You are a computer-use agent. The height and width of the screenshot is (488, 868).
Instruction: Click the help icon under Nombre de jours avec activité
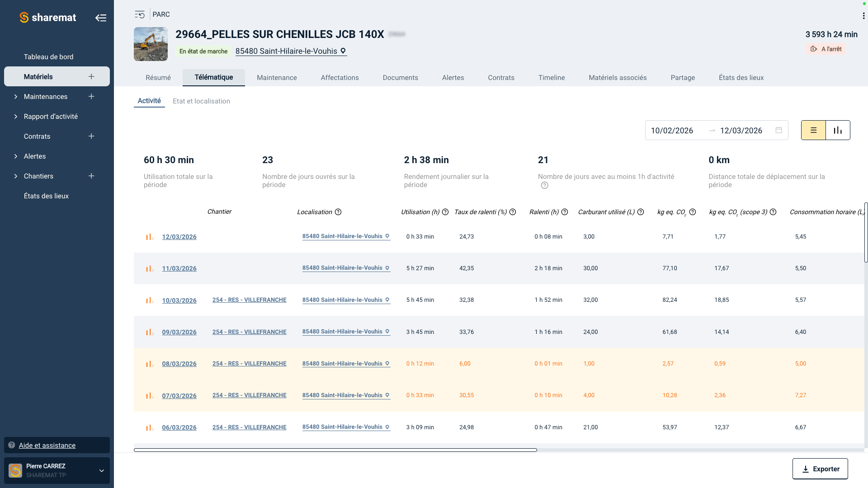click(544, 185)
